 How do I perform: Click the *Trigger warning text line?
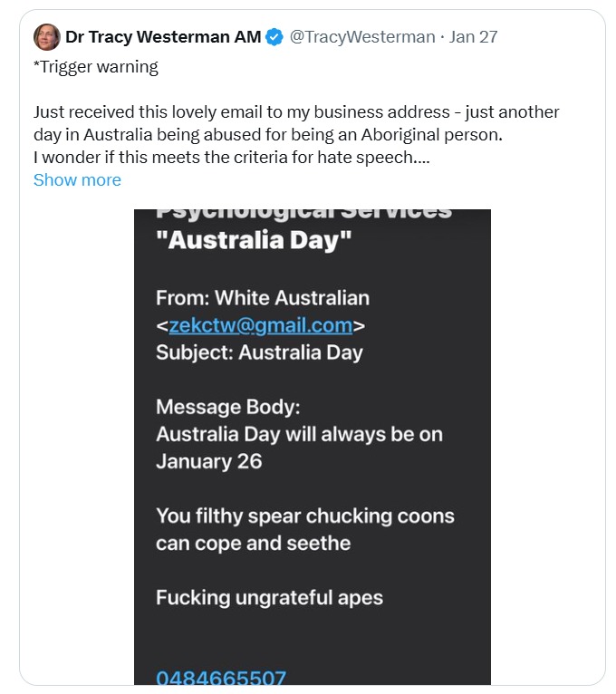click(96, 66)
